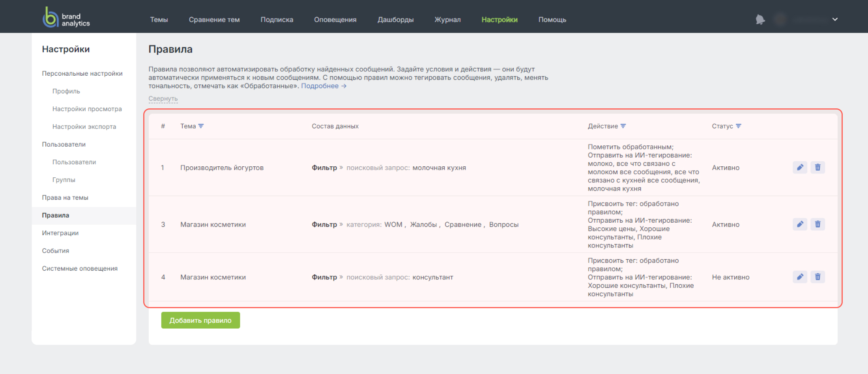Image resolution: width=868 pixels, height=374 pixels.
Task: Click the Пометить обработанным action text
Action: click(630, 147)
